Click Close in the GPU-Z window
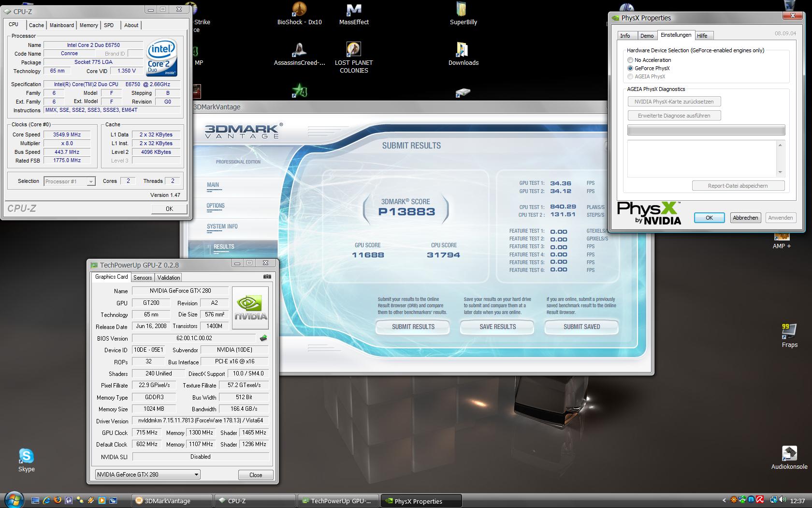Image resolution: width=812 pixels, height=508 pixels. click(256, 475)
